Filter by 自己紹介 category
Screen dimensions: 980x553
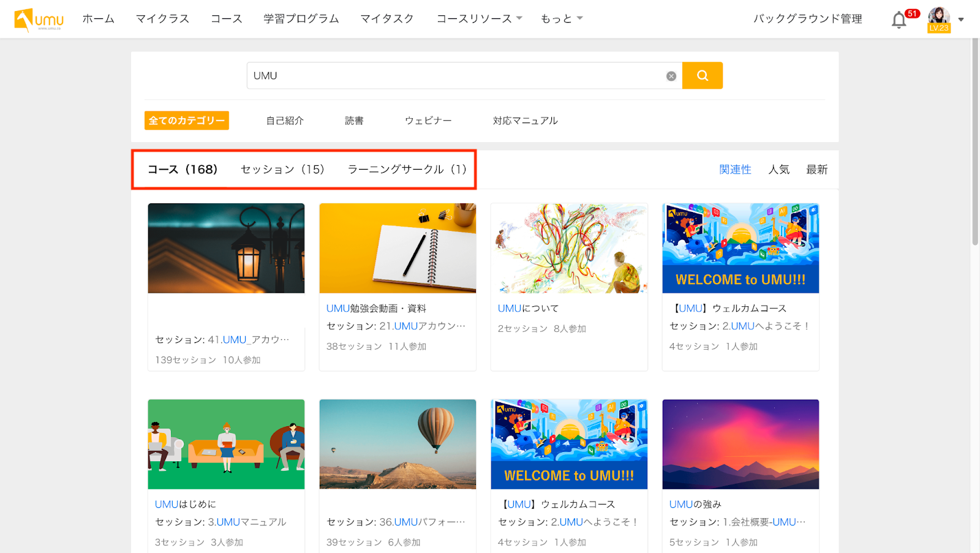click(x=285, y=121)
